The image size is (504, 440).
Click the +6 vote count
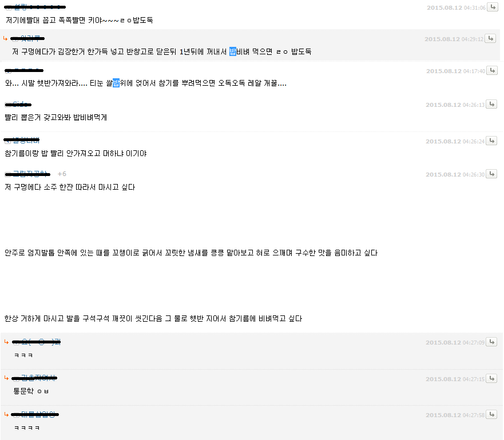(62, 174)
